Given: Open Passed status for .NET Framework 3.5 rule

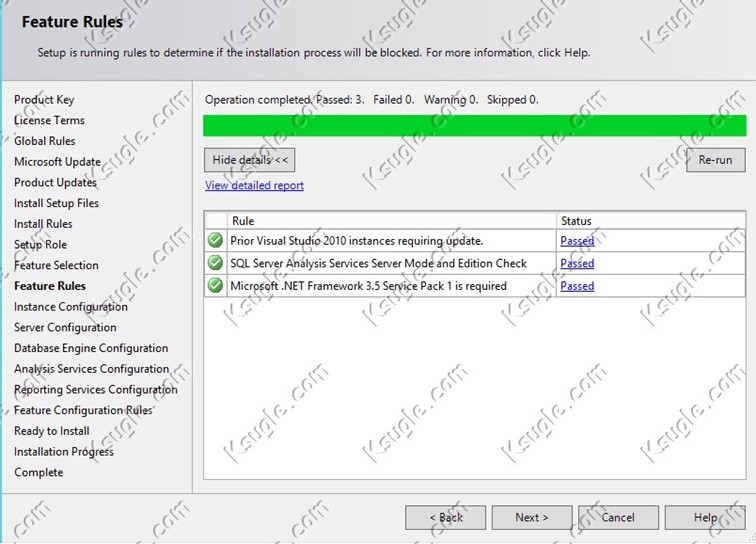Looking at the screenshot, I should coord(577,286).
